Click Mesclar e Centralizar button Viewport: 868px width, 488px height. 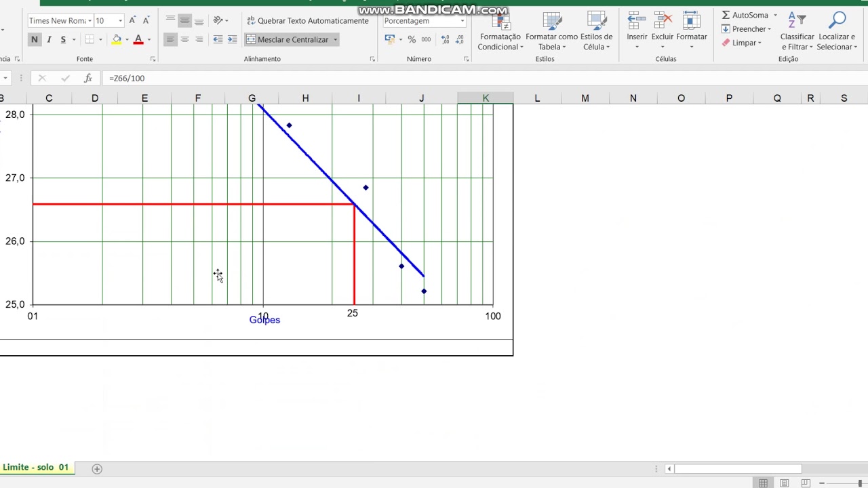pos(288,40)
